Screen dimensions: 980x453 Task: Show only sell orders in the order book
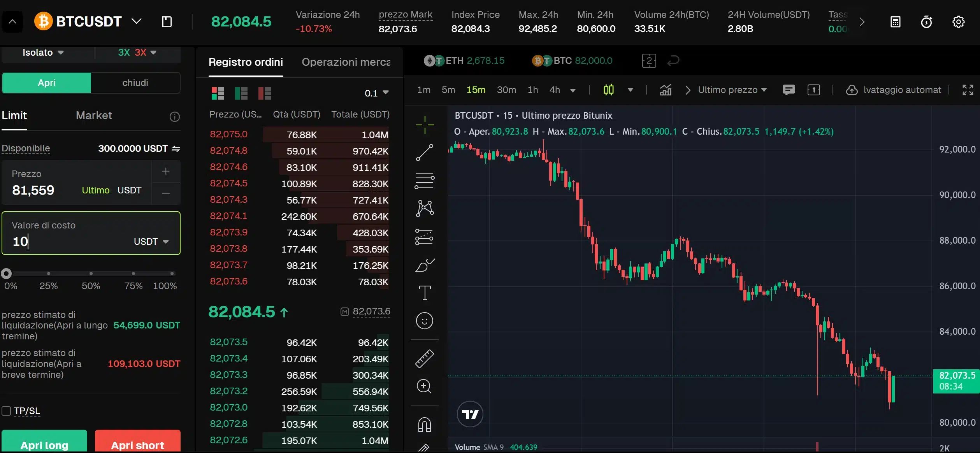click(x=265, y=93)
